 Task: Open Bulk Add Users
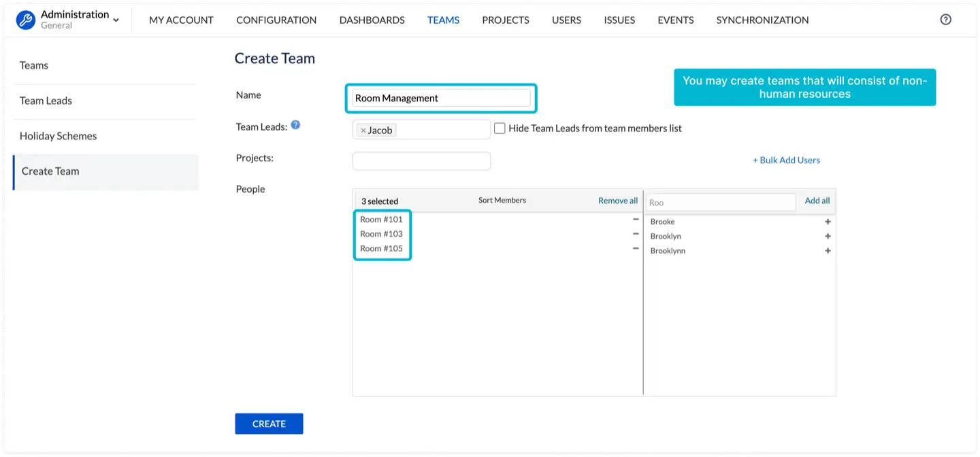pyautogui.click(x=786, y=160)
